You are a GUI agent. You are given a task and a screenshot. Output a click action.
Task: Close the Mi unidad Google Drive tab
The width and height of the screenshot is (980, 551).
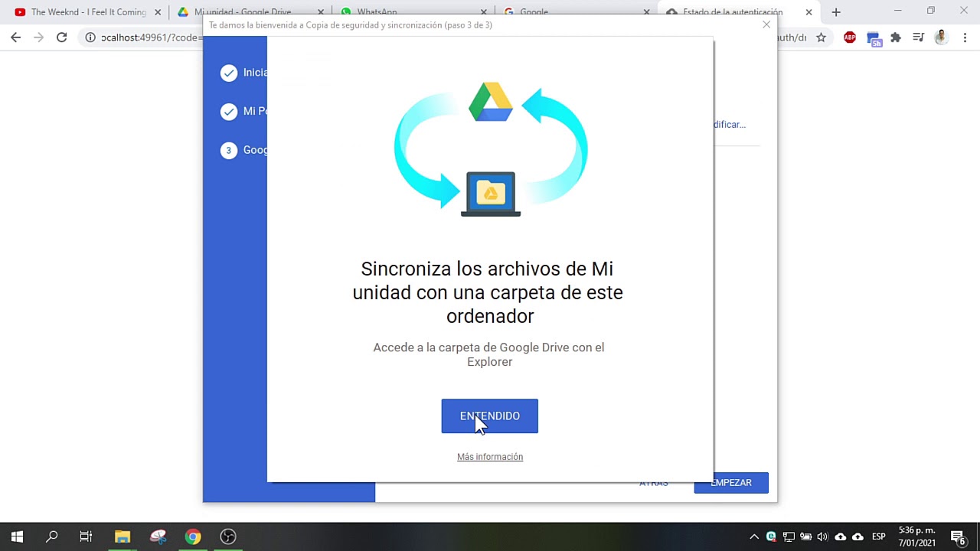[x=321, y=12]
